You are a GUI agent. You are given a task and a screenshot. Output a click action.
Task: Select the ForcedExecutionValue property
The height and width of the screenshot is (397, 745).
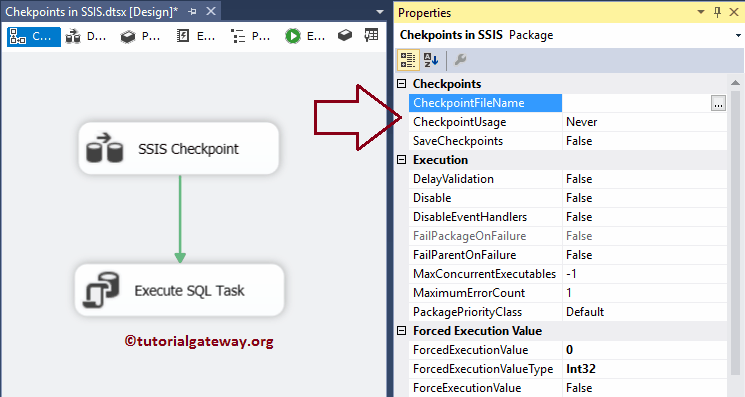coord(485,350)
